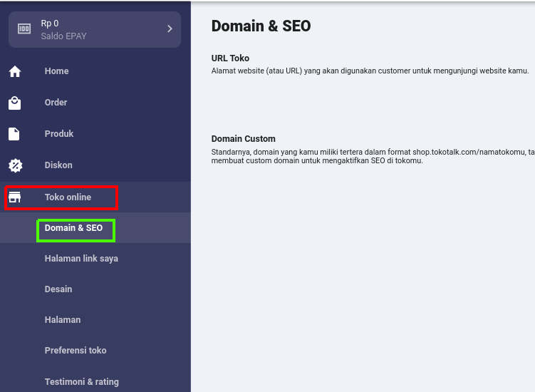535x392 pixels.
Task: Go to the Desain submenu item
Action: coord(58,289)
